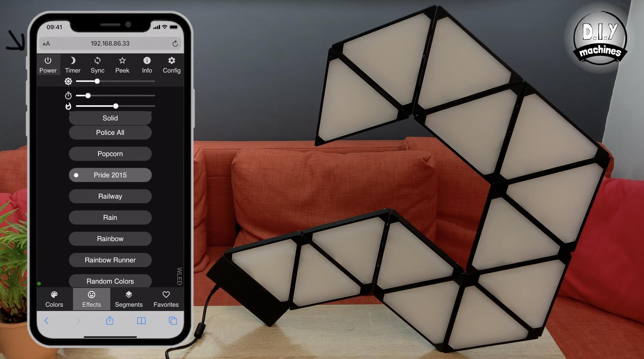The height and width of the screenshot is (359, 644).
Task: Tap the Rainbow Runner effect
Action: pos(110,259)
